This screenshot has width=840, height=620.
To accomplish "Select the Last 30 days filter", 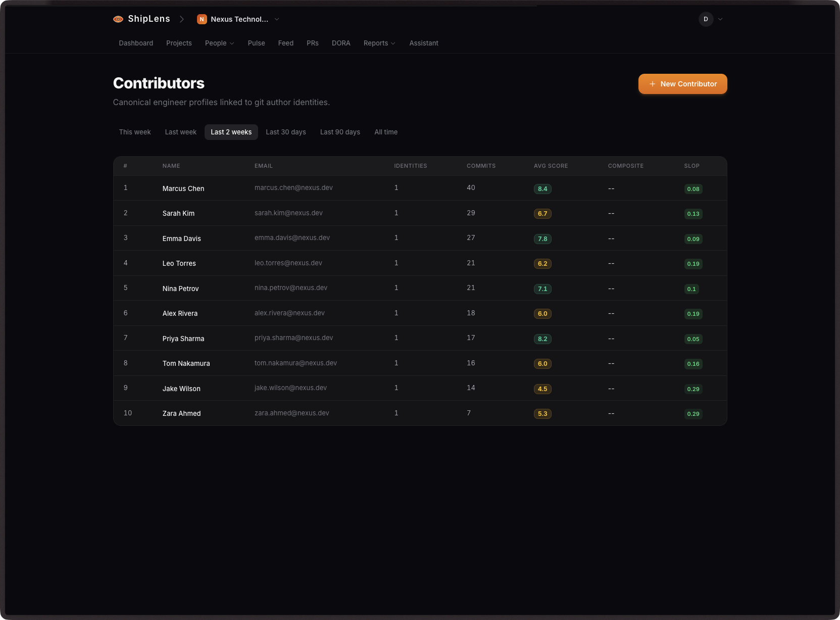I will click(x=285, y=132).
